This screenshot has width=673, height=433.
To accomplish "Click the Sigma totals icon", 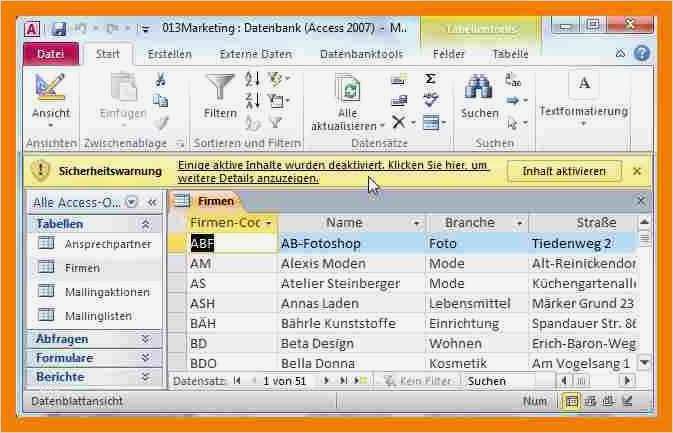I will pos(430,79).
